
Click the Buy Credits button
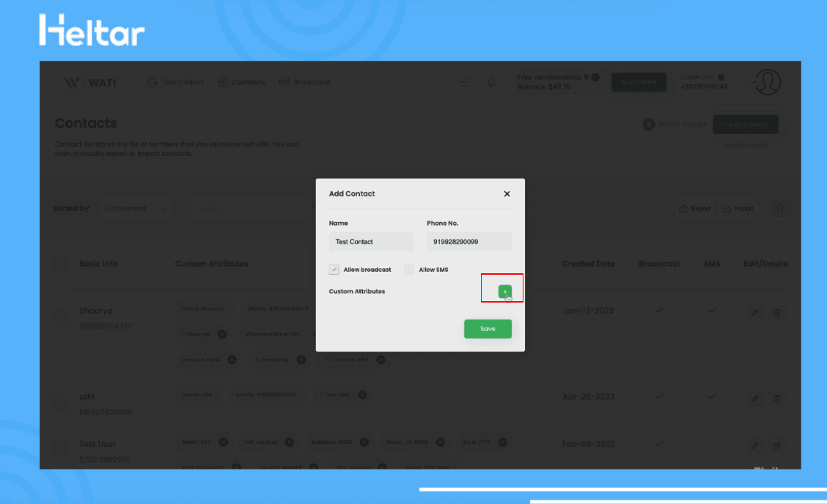tap(639, 82)
